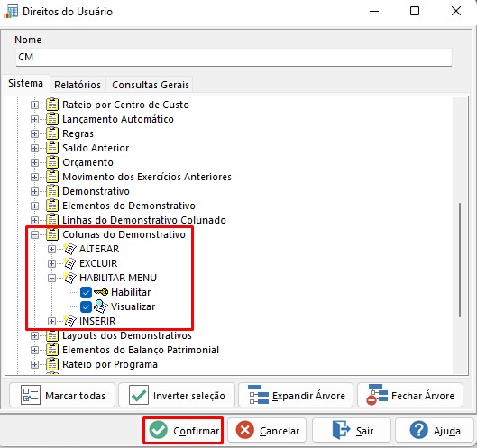Click the Rateio por Centro de Custo clipboard icon
The image size is (477, 448).
(52, 105)
